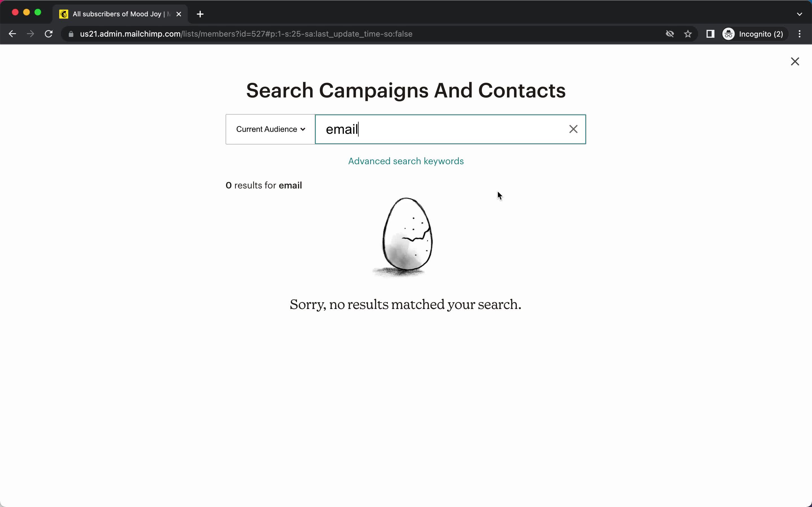
Task: Open Advanced search keywords link
Action: click(406, 161)
